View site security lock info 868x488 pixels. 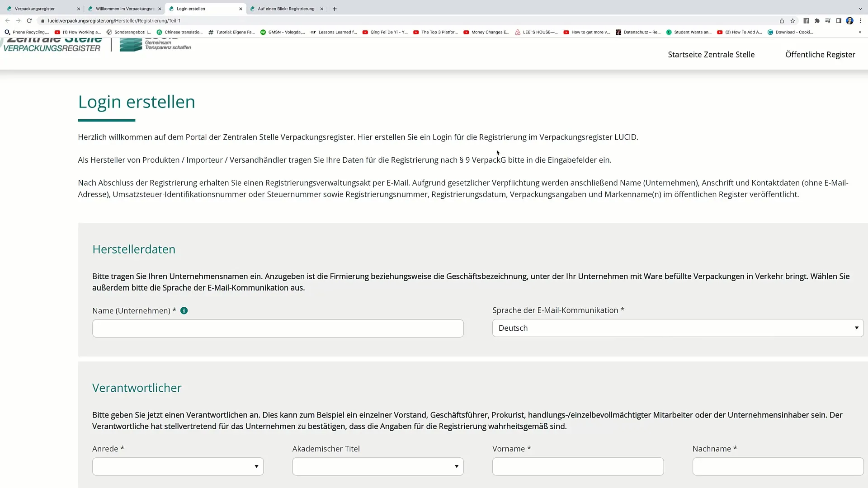click(x=42, y=21)
